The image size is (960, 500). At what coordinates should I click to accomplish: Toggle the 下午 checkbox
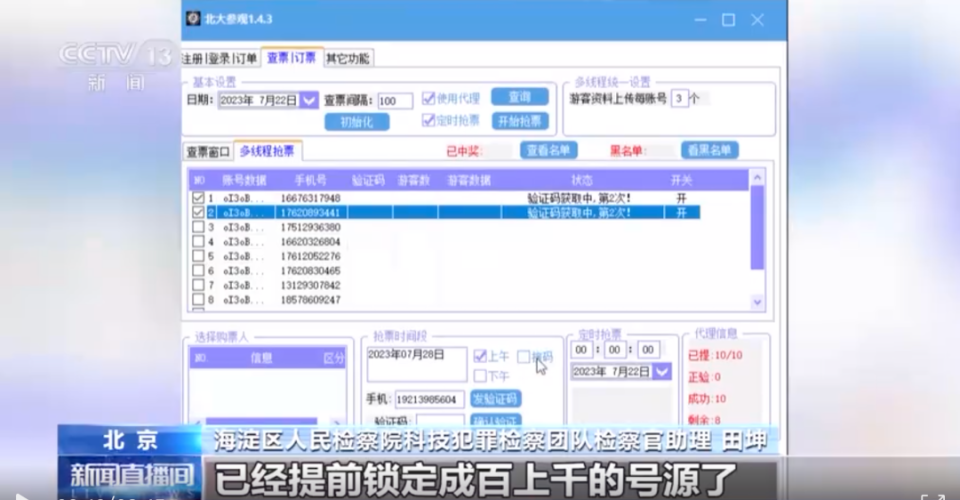(x=480, y=375)
